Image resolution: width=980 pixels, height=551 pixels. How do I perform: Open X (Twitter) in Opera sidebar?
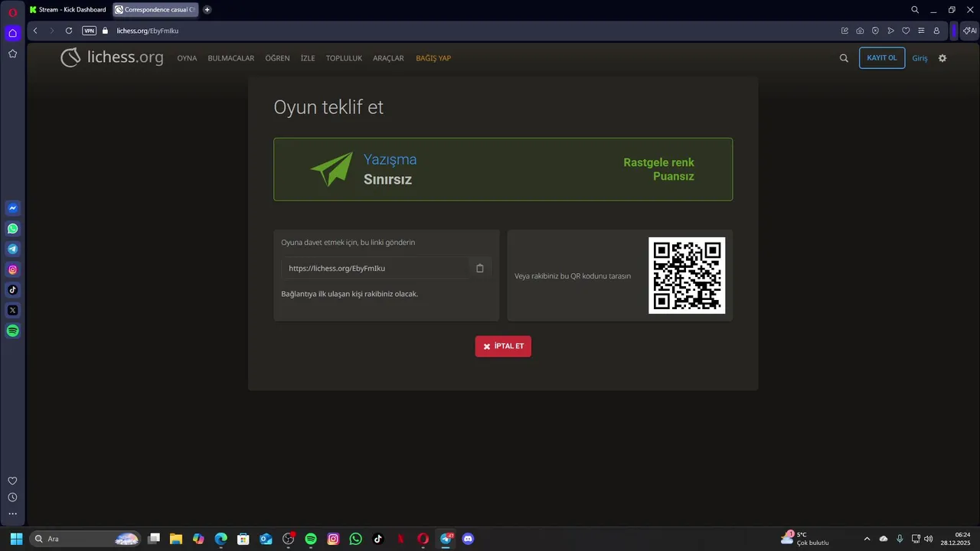pos(13,311)
